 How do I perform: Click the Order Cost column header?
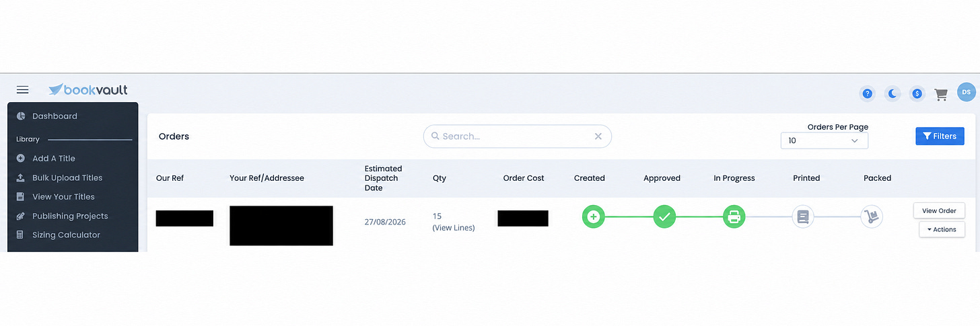click(524, 178)
